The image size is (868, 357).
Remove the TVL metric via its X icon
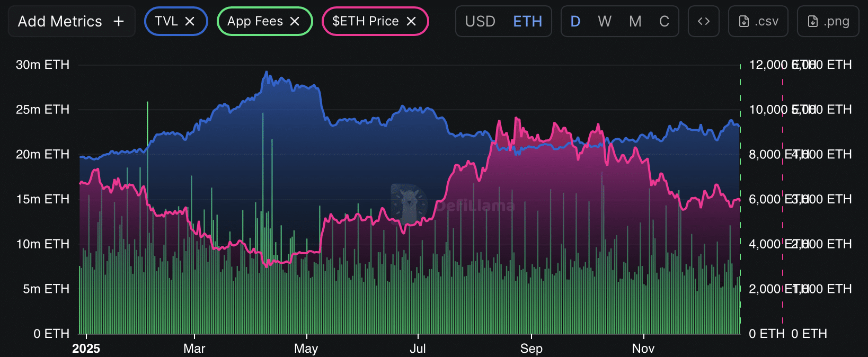pos(191,21)
